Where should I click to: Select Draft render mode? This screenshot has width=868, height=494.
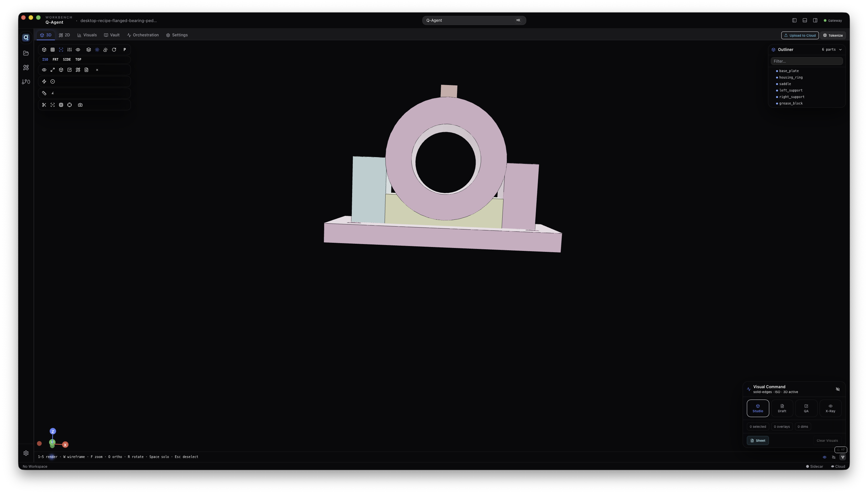[x=782, y=408]
